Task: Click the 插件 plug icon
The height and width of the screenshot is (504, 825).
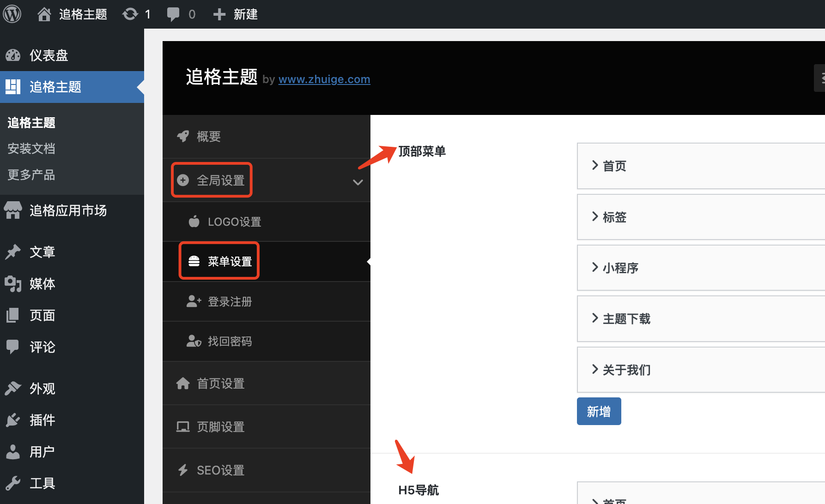Action: [x=13, y=420]
